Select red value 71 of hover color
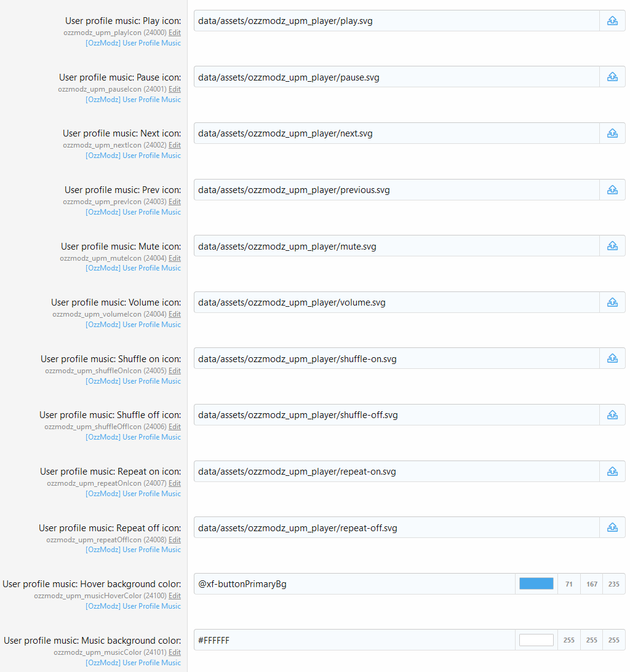The width and height of the screenshot is (630, 672). [568, 584]
